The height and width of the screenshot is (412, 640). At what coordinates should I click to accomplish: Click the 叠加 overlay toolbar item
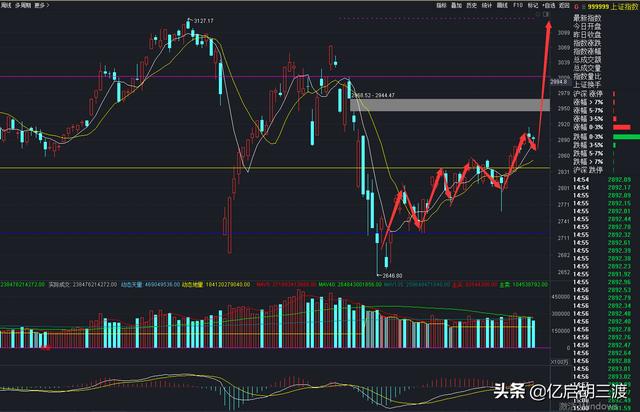[456, 5]
